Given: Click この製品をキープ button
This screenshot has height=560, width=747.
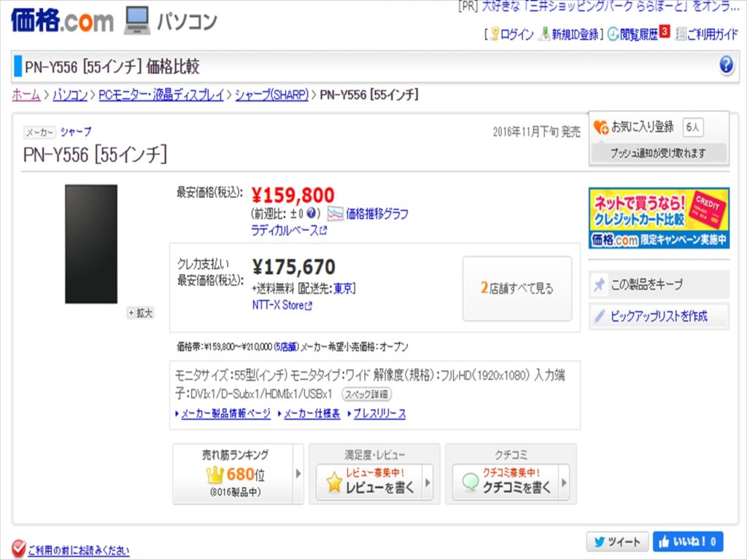Looking at the screenshot, I should click(x=659, y=285).
